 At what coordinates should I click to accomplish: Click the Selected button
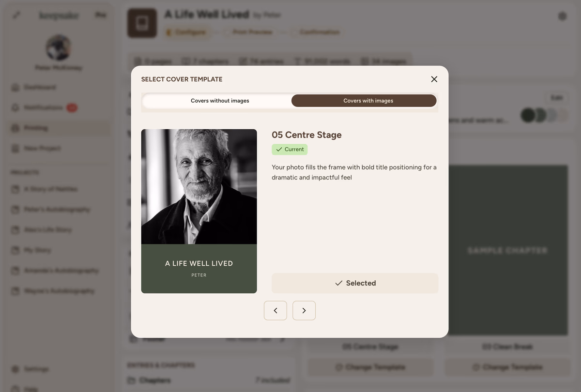click(x=355, y=283)
